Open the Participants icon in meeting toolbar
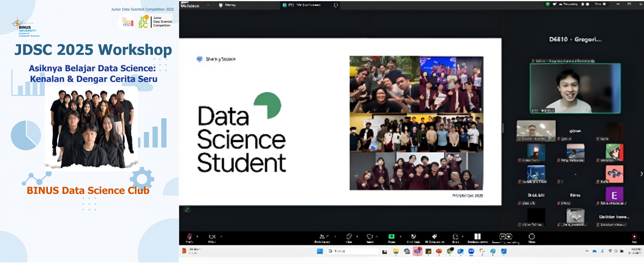This screenshot has height=264, width=644. point(322,237)
